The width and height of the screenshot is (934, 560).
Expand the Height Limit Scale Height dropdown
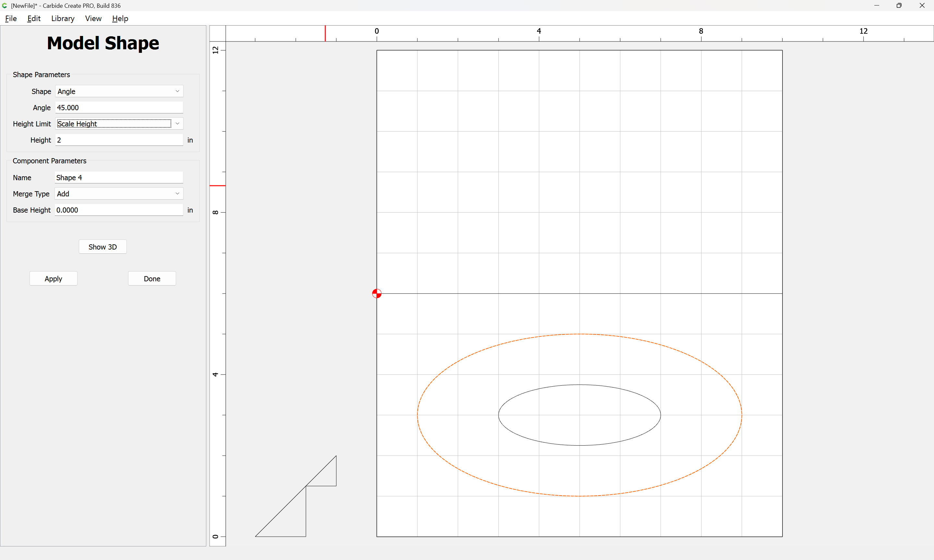[119, 124]
